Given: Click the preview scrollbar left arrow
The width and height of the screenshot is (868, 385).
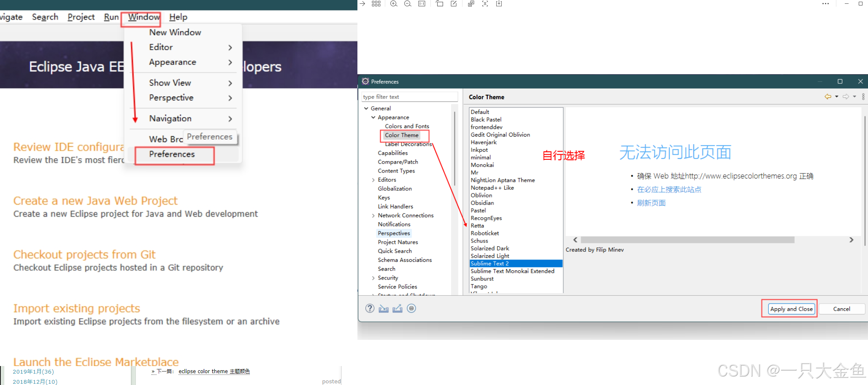Looking at the screenshot, I should (575, 240).
